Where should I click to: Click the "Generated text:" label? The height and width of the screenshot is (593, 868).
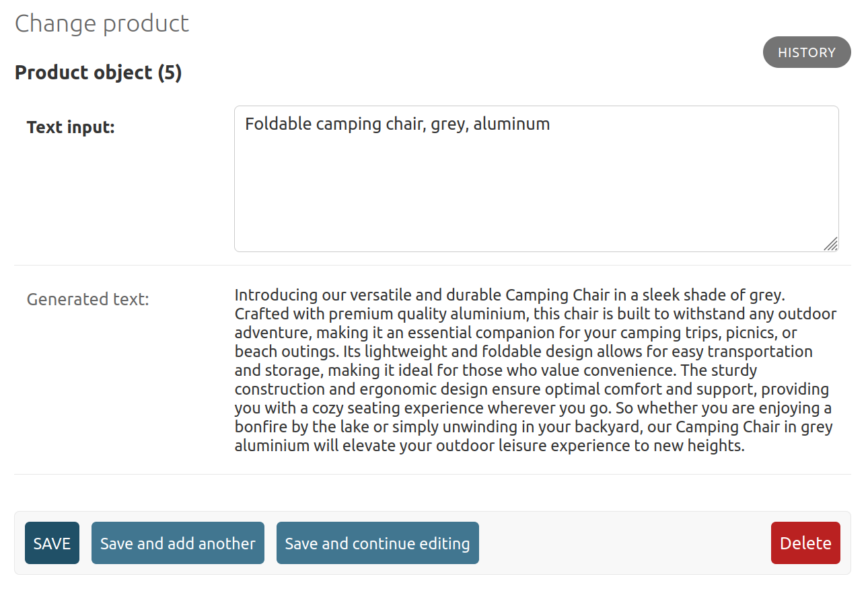pos(87,299)
